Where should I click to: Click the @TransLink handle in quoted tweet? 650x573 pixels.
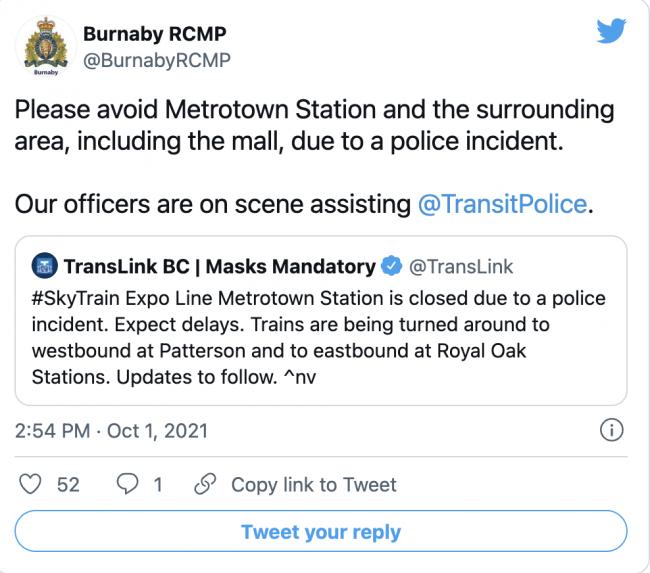pyautogui.click(x=461, y=266)
